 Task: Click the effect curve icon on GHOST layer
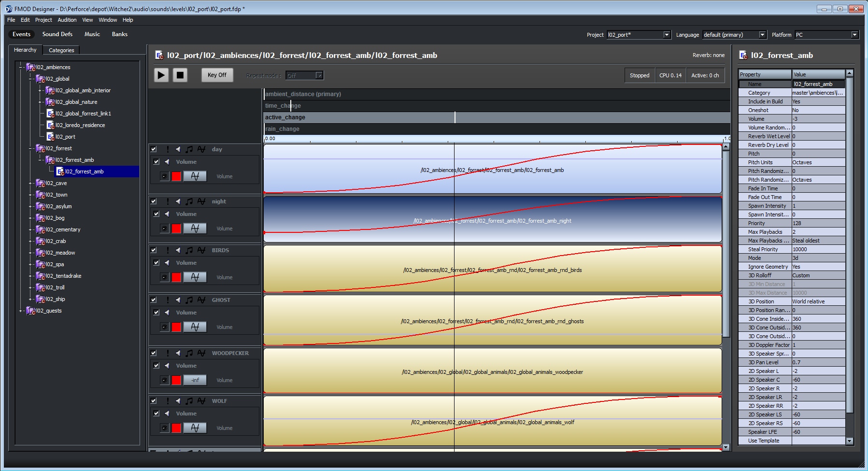pos(201,300)
